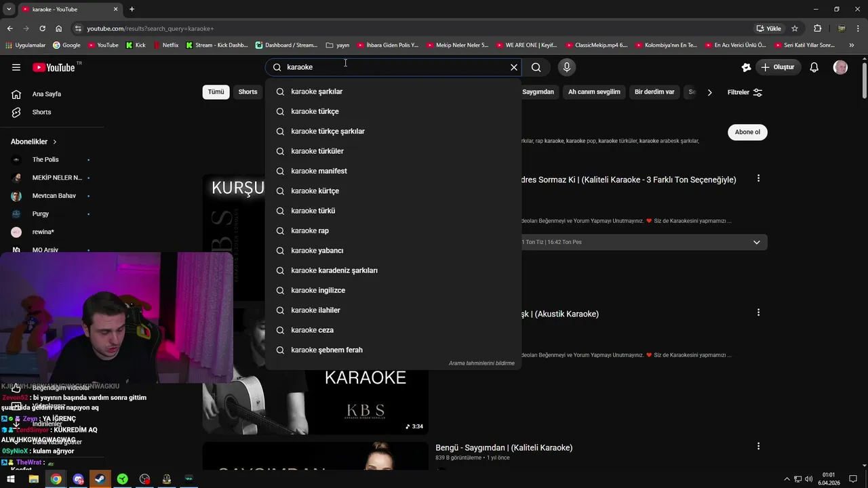
Task: Choose suggestion karaoke rap
Action: [393, 230]
